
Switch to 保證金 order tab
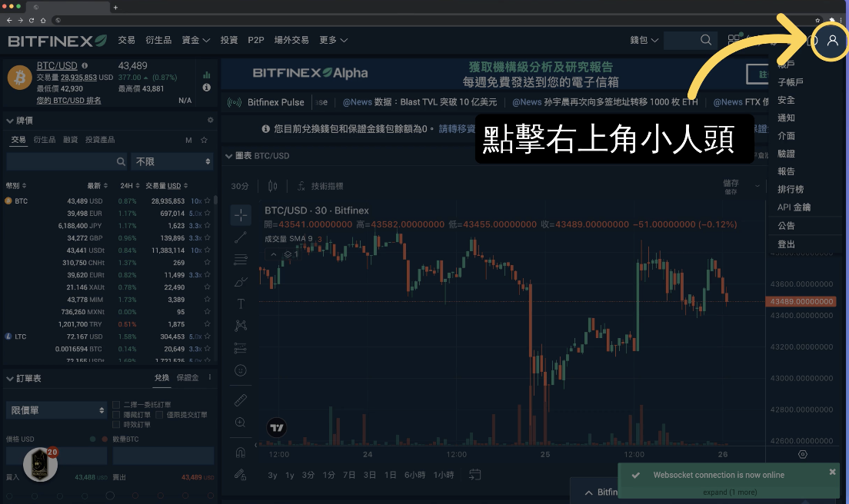click(x=188, y=377)
